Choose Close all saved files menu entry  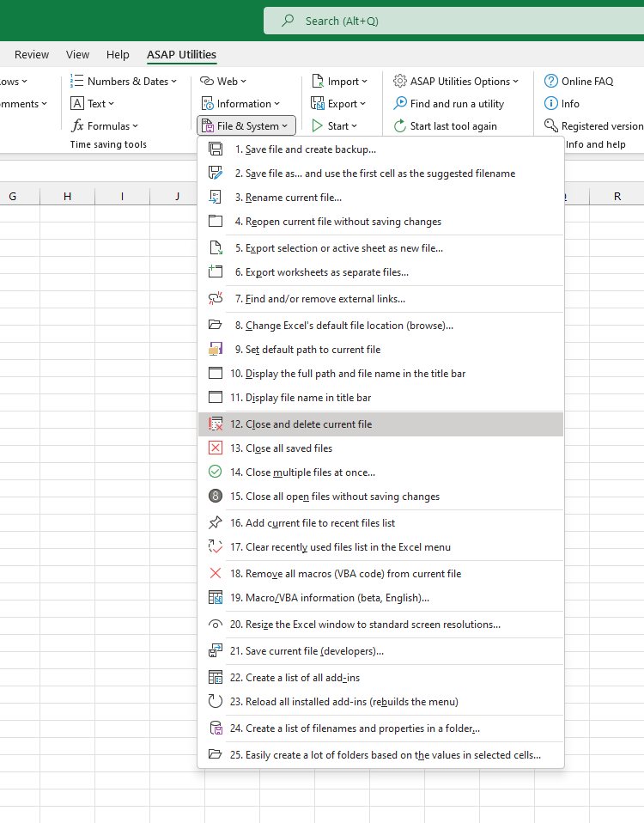(380, 448)
